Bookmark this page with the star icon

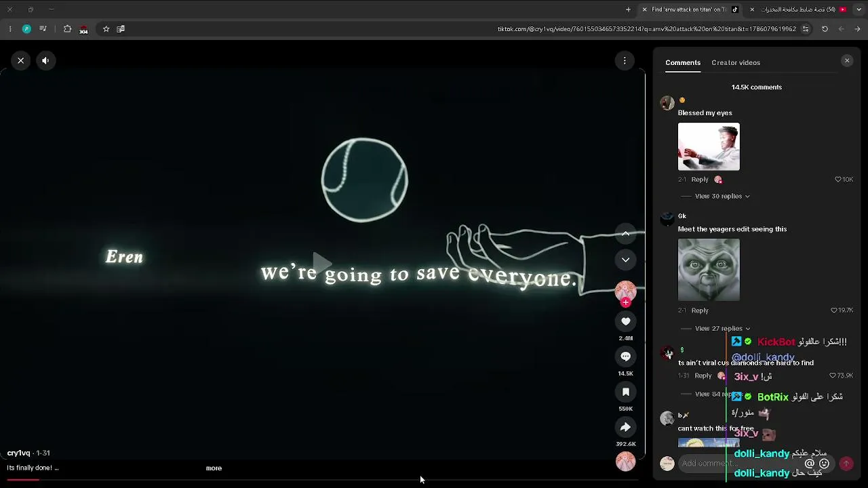(106, 29)
